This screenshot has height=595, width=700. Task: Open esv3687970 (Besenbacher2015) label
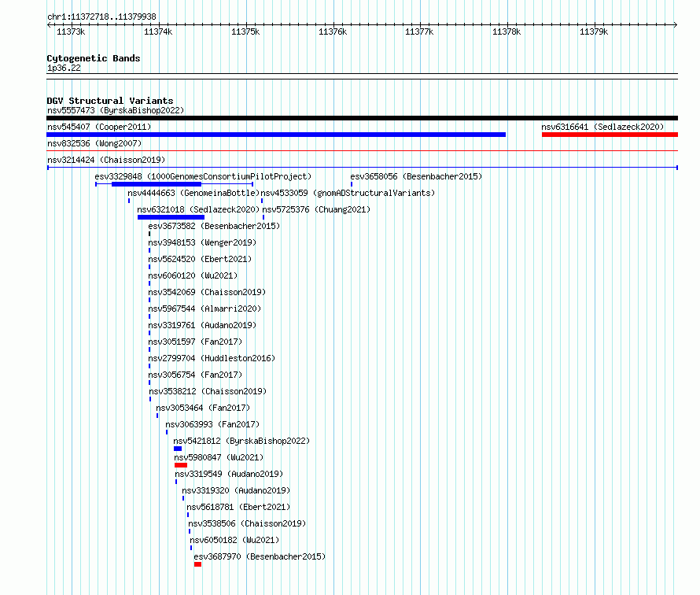point(260,556)
